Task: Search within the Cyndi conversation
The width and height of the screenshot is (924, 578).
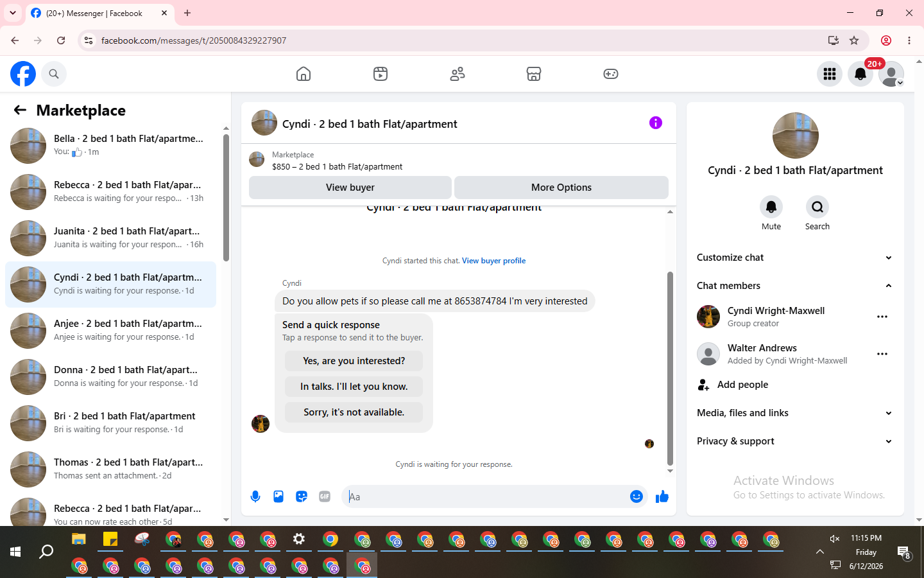Action: (817, 207)
